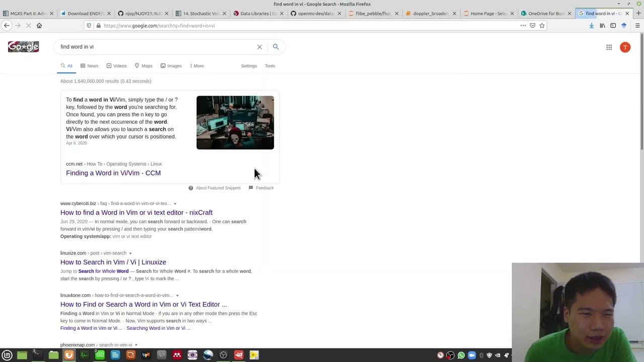
Task: Bookmark this page with star
Action: (x=542, y=26)
